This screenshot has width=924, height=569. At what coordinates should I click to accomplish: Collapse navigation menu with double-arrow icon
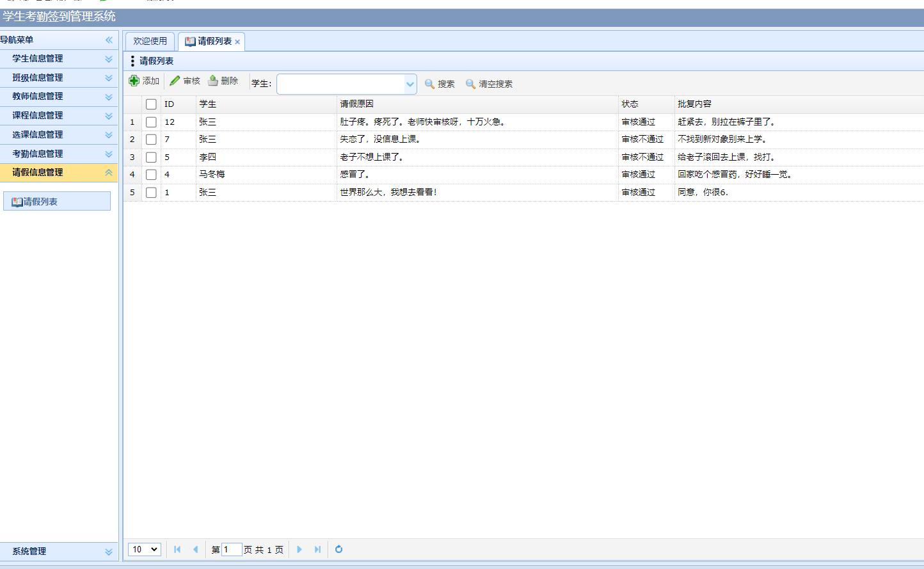109,40
